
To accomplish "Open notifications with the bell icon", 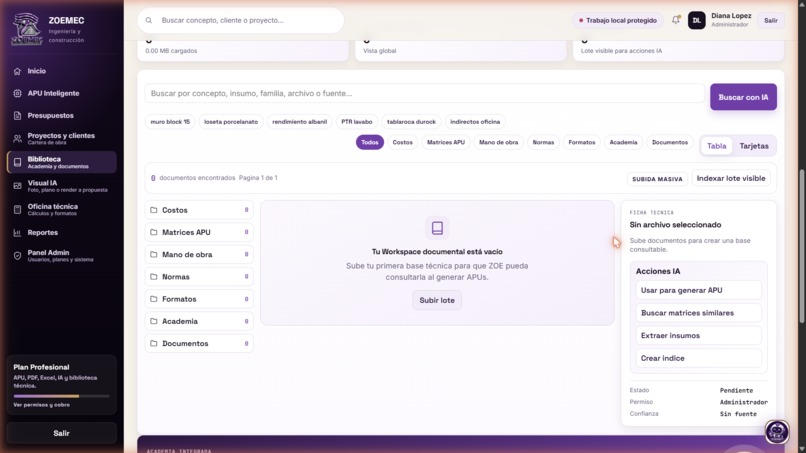I will (x=675, y=20).
